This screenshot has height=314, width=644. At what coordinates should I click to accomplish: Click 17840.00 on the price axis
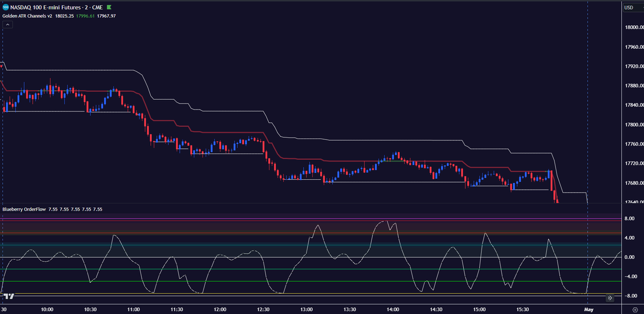[x=633, y=105]
